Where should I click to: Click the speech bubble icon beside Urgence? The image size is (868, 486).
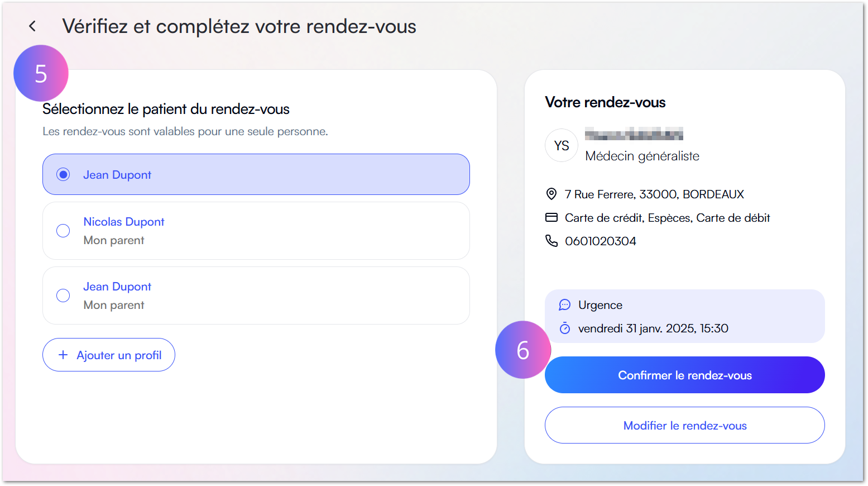564,304
